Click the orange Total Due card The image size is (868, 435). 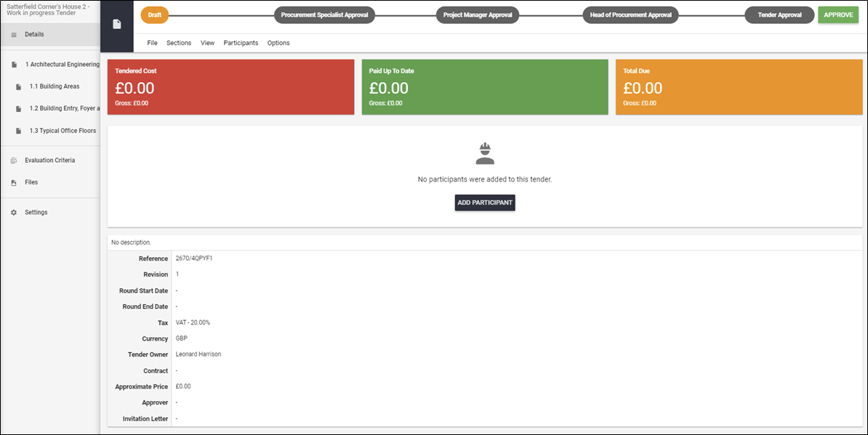pos(739,86)
